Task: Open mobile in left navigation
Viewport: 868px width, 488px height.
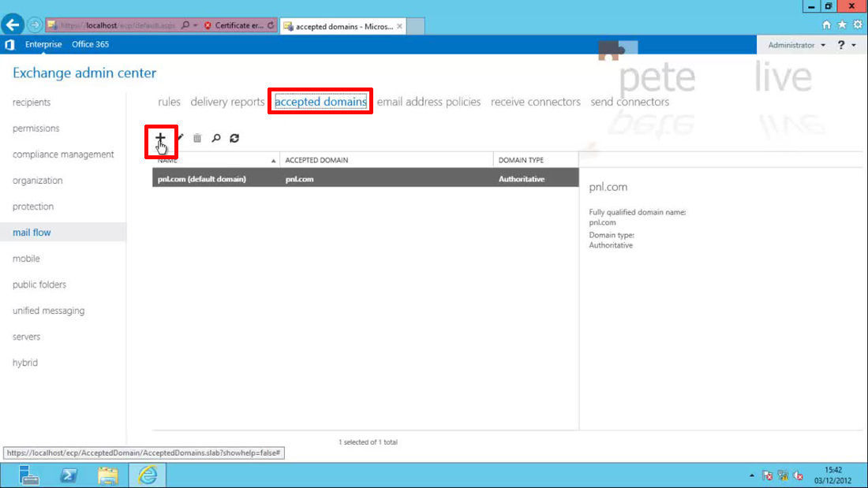Action: pyautogui.click(x=26, y=259)
